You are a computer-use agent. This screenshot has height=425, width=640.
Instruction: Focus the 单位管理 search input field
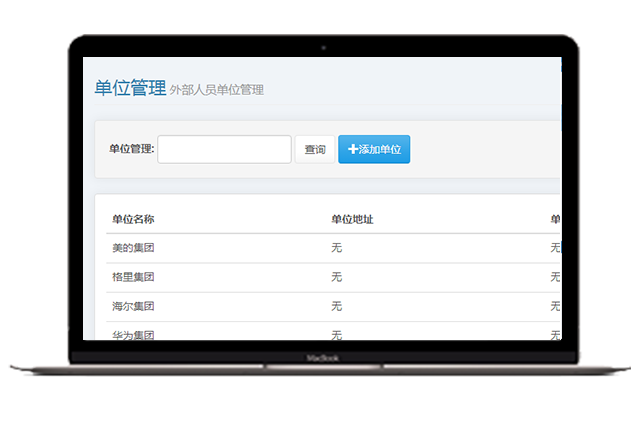(x=224, y=149)
